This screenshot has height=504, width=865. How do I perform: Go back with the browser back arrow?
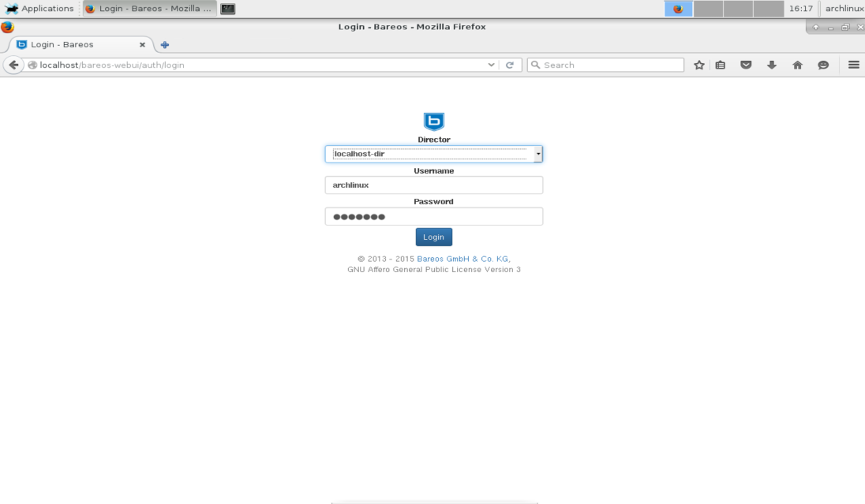coord(13,65)
